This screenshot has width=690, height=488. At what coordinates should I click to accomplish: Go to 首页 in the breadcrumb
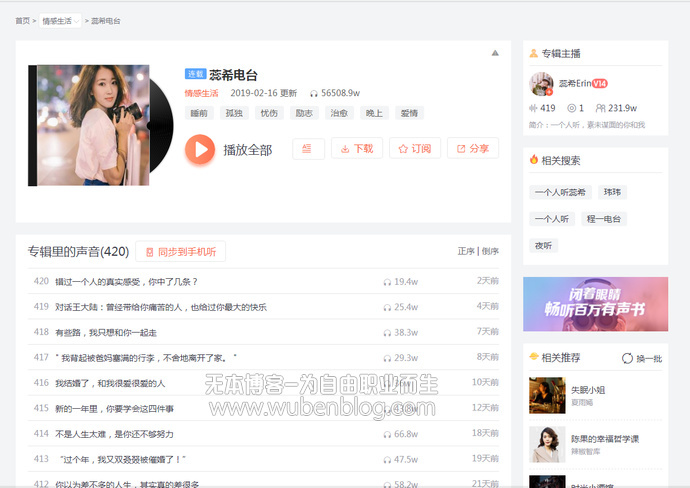(x=22, y=21)
